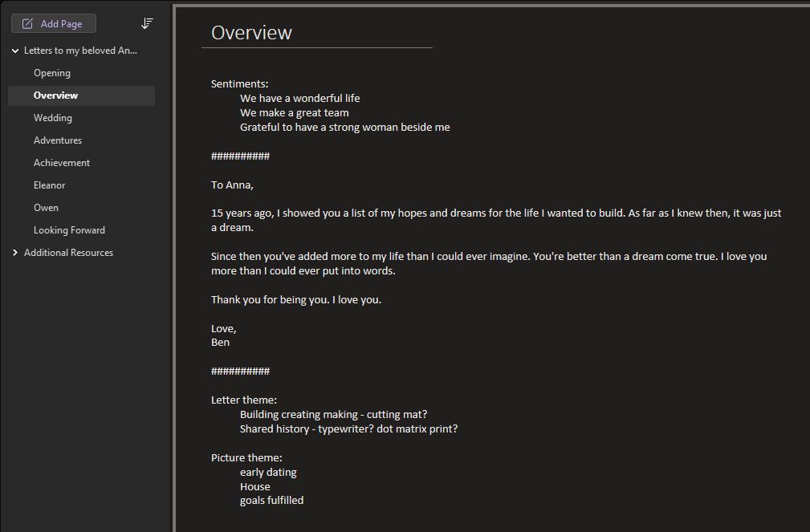Click the 'Letter theme:' heading line
Viewport: 810px width, 532px height.
pyautogui.click(x=243, y=400)
